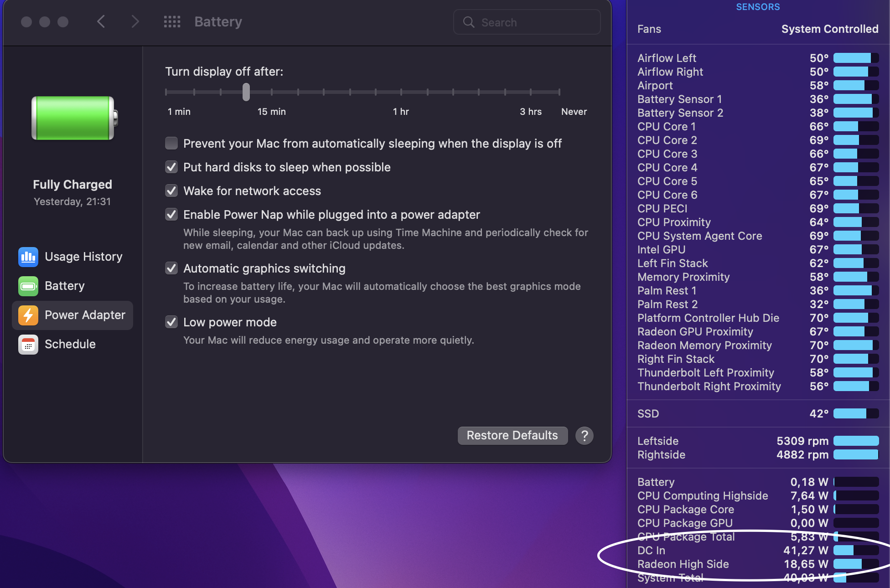Click the green Battery sidebar icon
Image resolution: width=890 pixels, height=588 pixels.
click(28, 286)
